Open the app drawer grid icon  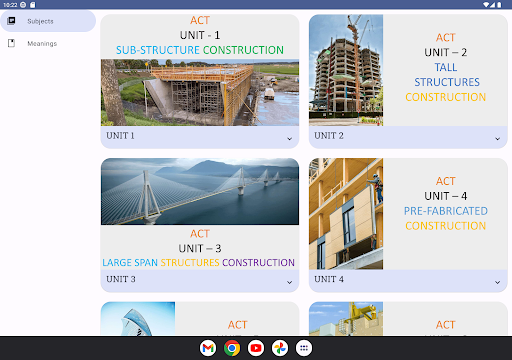point(304,348)
